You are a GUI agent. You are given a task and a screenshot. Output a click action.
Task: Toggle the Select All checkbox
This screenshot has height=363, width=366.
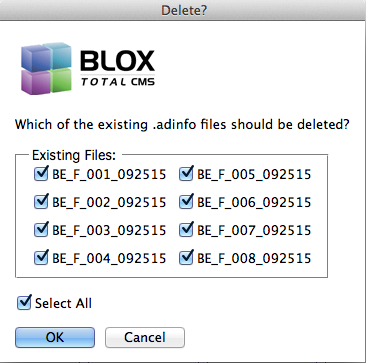coord(24,303)
